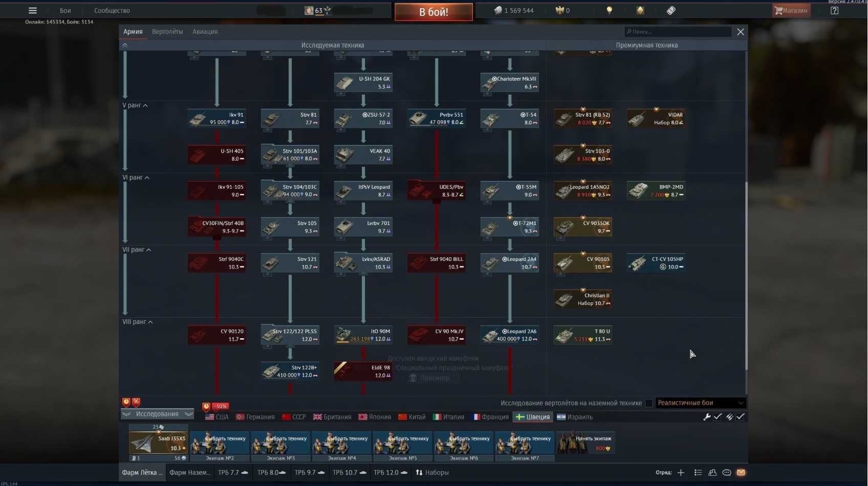Select Германия nation tab

255,417
